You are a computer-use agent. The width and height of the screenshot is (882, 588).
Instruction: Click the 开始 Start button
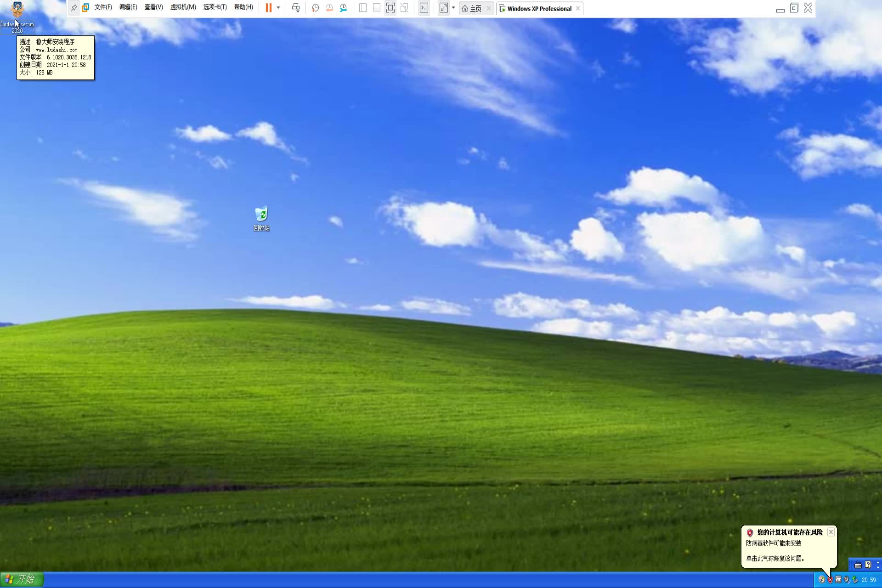click(x=22, y=580)
